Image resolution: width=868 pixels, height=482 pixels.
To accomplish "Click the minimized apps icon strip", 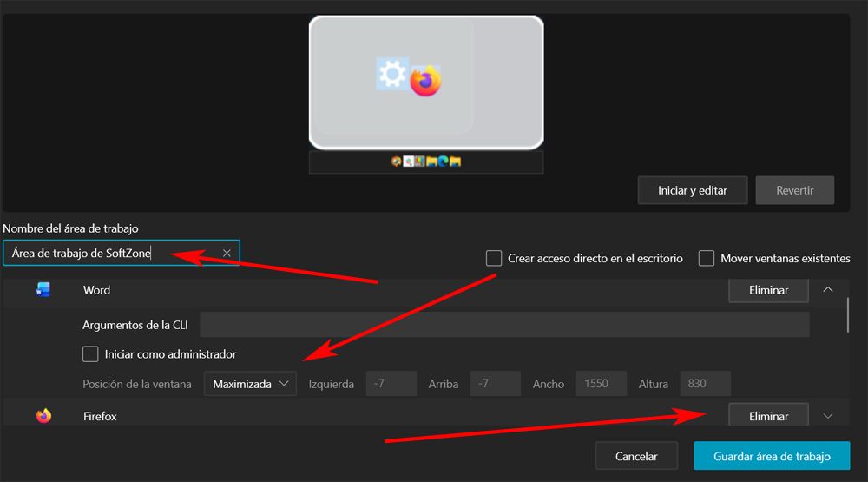I will click(426, 162).
